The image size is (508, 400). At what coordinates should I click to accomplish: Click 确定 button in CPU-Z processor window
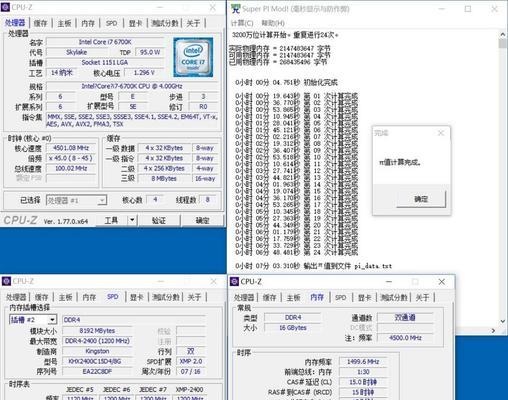coord(202,220)
